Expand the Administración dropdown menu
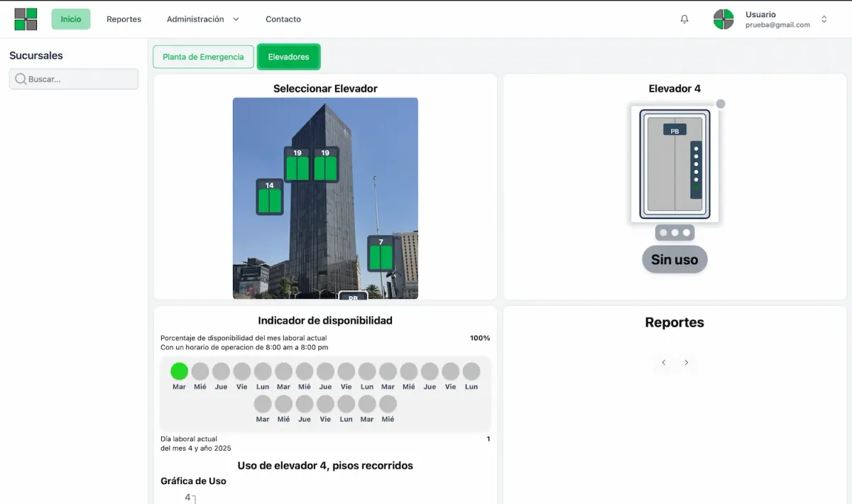The image size is (852, 504). [202, 19]
